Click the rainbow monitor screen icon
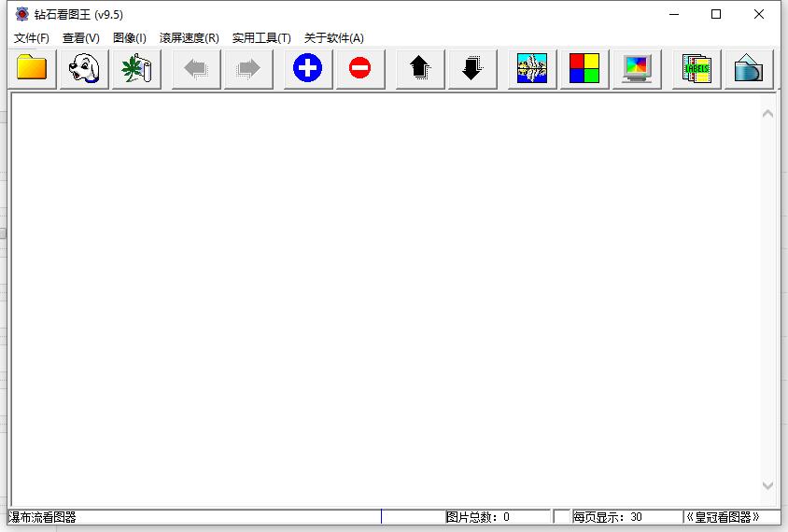 [x=637, y=69]
